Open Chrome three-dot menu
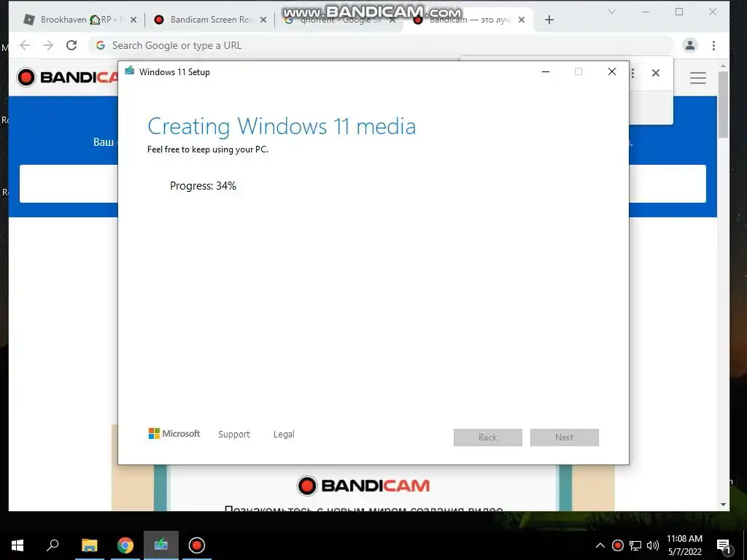747x560 pixels. [x=713, y=45]
